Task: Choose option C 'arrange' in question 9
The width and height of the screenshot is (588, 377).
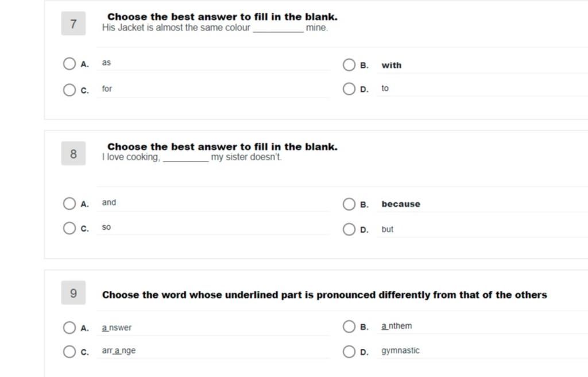Action: point(69,352)
